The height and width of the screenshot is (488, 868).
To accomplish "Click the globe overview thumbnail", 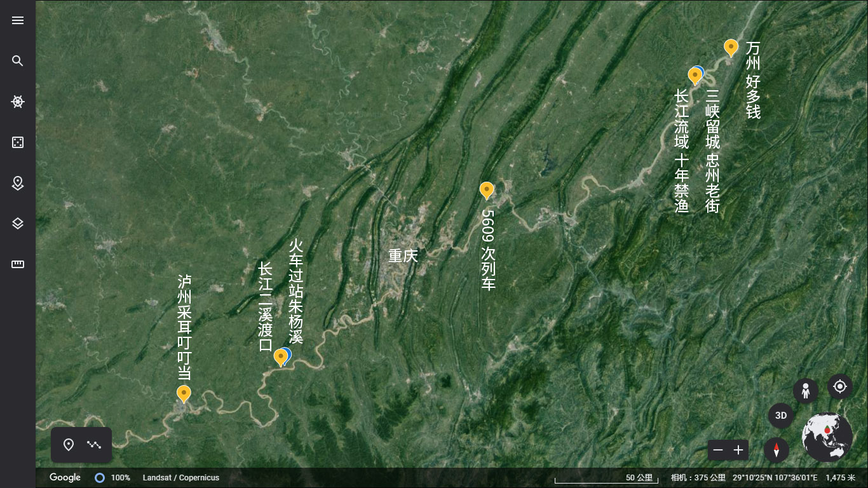I will coord(827,437).
